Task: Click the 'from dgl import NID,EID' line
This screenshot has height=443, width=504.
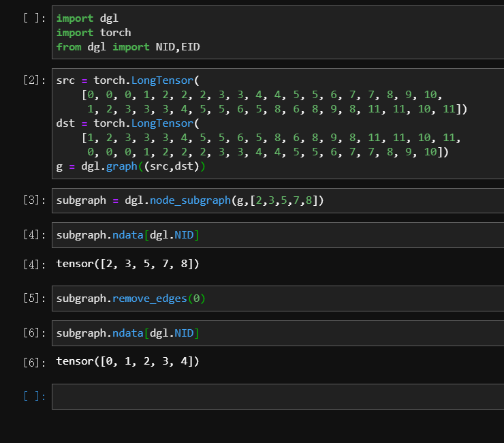Action: (x=128, y=47)
